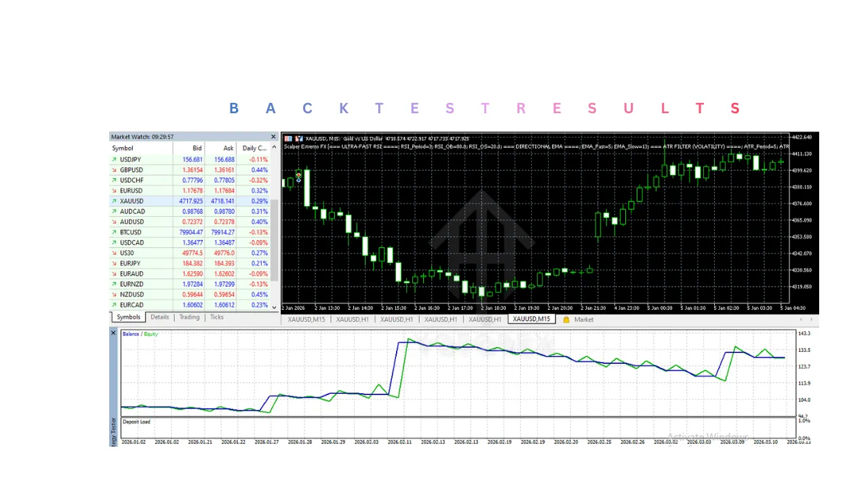Select the USDCHF symbol row
Viewport: 868px width, 488px height.
pos(190,180)
